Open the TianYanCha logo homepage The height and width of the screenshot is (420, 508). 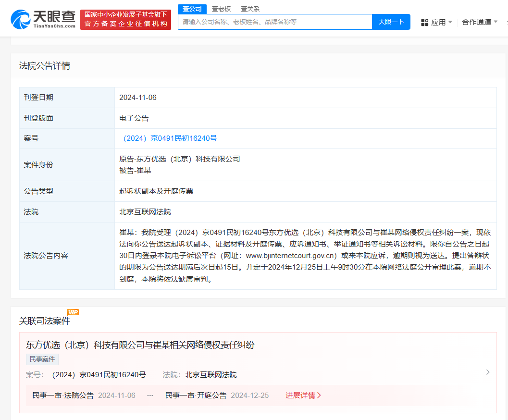43,19
